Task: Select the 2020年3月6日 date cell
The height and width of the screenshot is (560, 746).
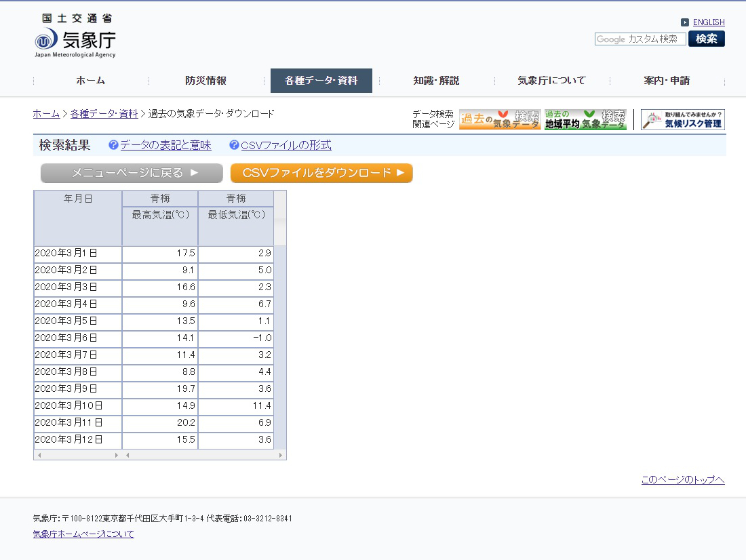Action: pos(78,338)
